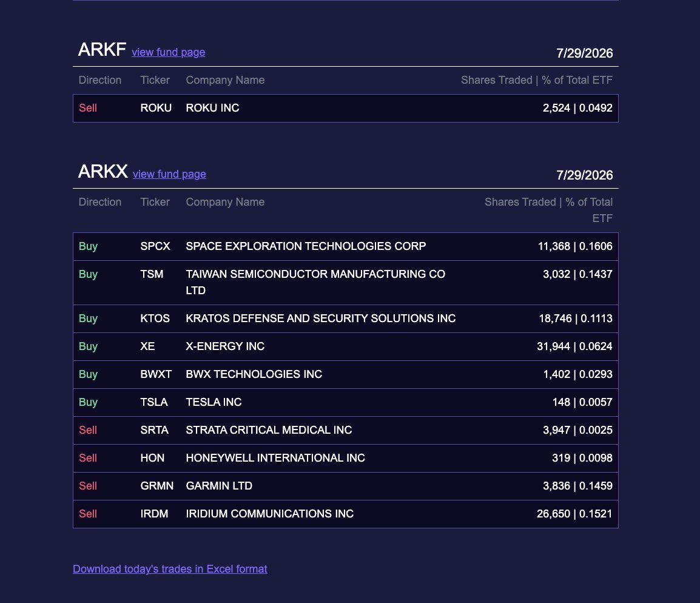700x603 pixels.
Task: Click the TSLA ticker
Action: (x=154, y=402)
